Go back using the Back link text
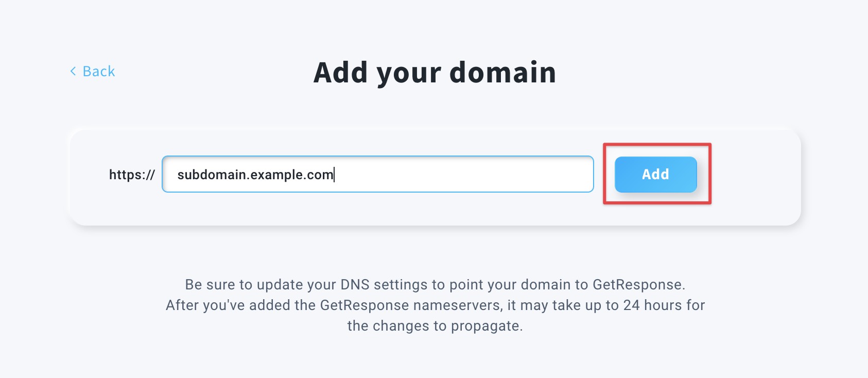This screenshot has width=868, height=378. (x=99, y=71)
